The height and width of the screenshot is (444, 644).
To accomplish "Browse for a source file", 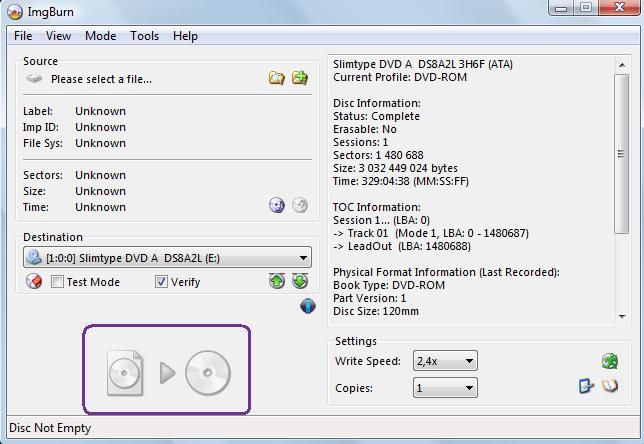I will [276, 78].
